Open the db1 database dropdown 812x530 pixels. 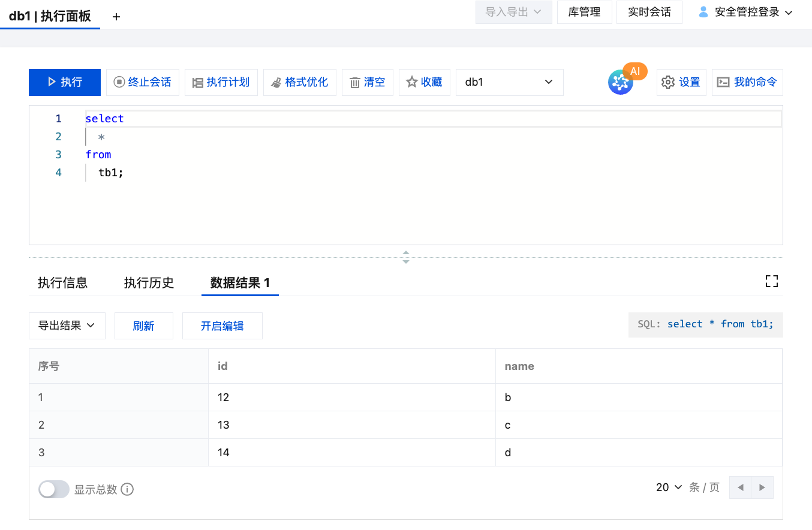(x=509, y=82)
